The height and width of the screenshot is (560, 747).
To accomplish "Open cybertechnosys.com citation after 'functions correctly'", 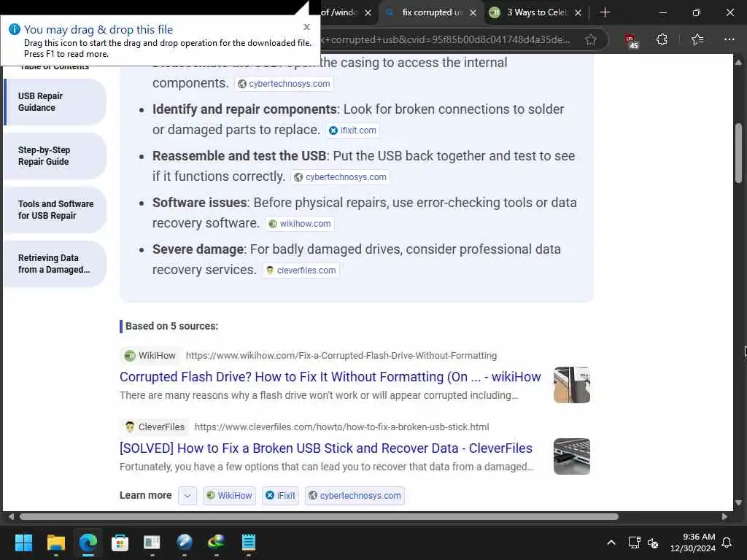I will pyautogui.click(x=340, y=176).
